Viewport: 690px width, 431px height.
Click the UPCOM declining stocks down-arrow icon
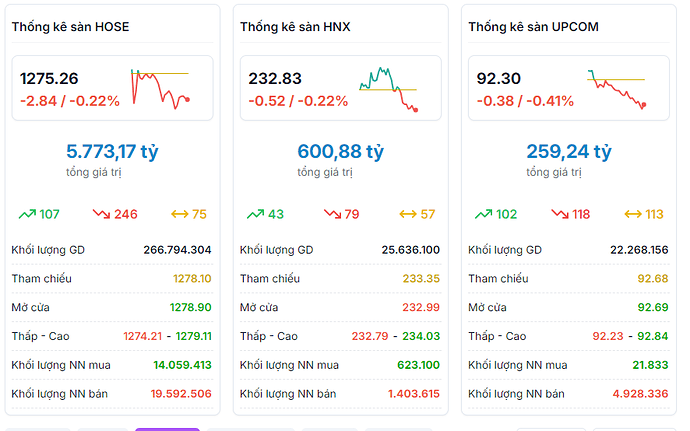click(558, 214)
